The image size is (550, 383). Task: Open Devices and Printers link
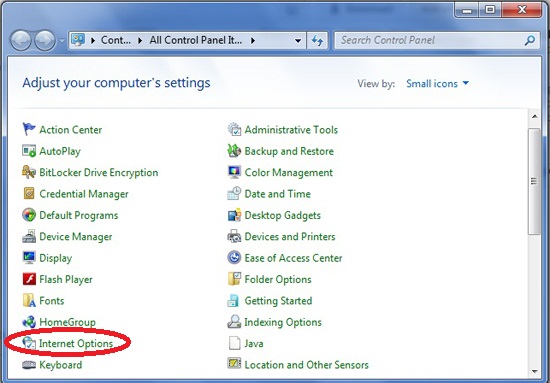290,237
